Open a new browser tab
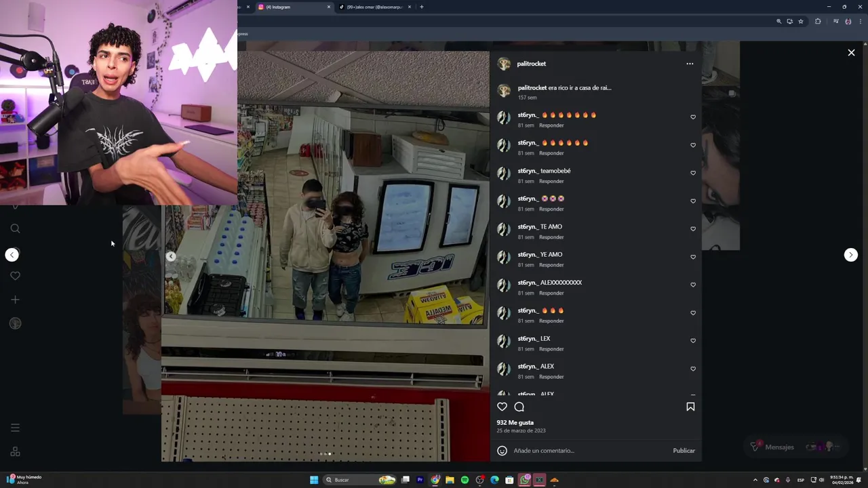The height and width of the screenshot is (488, 868). 422,7
